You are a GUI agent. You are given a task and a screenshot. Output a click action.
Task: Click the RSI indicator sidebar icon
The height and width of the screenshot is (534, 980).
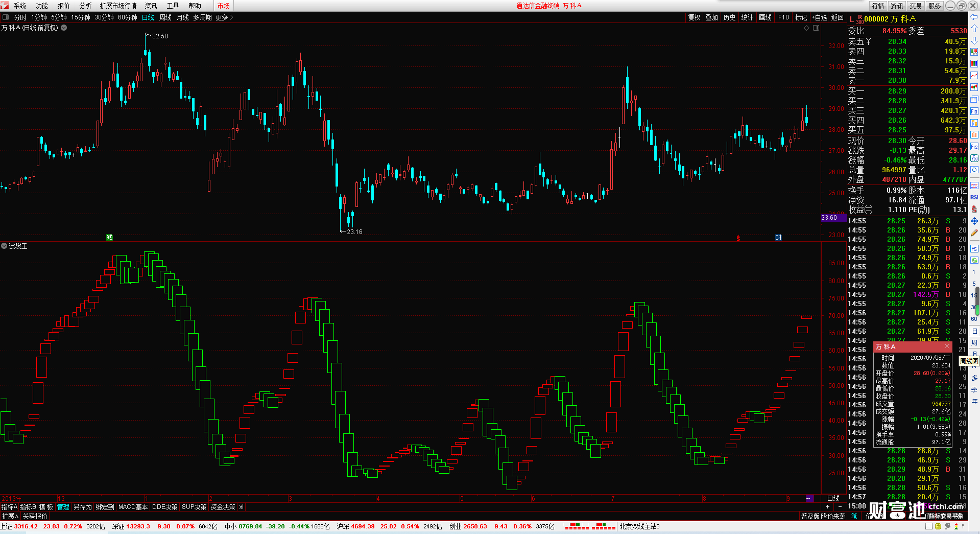(974, 197)
